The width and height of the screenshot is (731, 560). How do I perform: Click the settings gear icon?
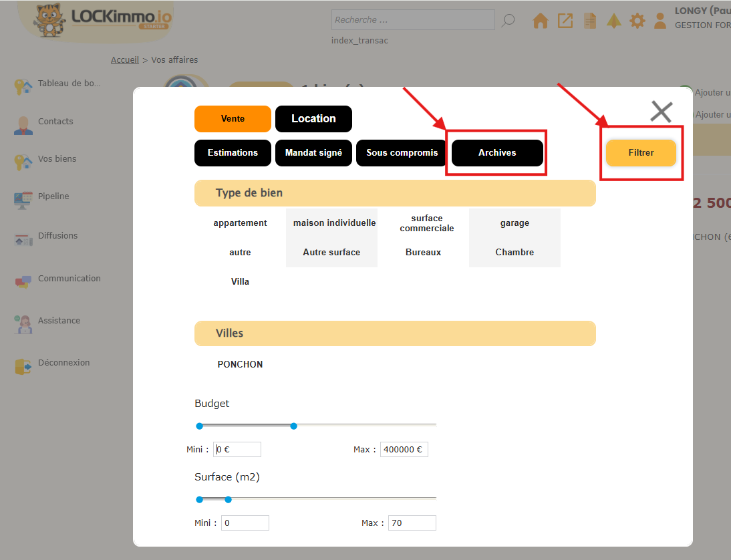pyautogui.click(x=637, y=21)
